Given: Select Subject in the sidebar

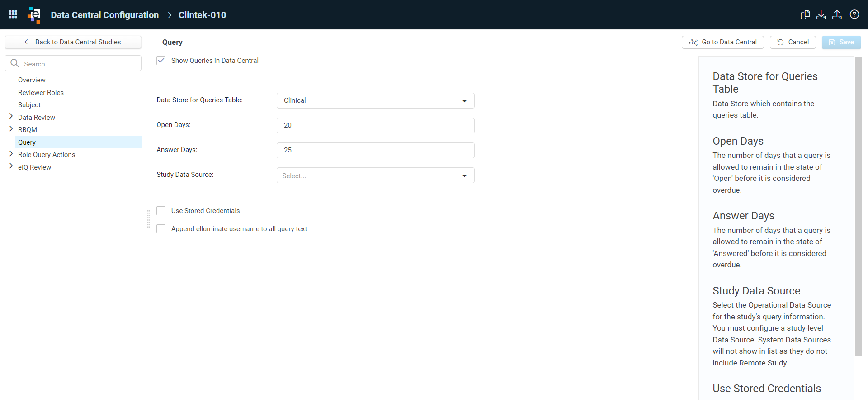Looking at the screenshot, I should tap(29, 105).
